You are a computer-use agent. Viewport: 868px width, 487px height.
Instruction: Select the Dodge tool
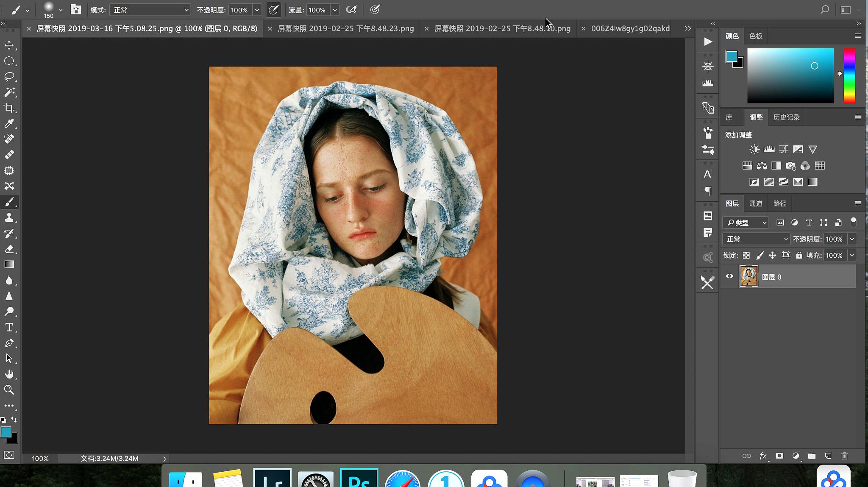point(9,312)
